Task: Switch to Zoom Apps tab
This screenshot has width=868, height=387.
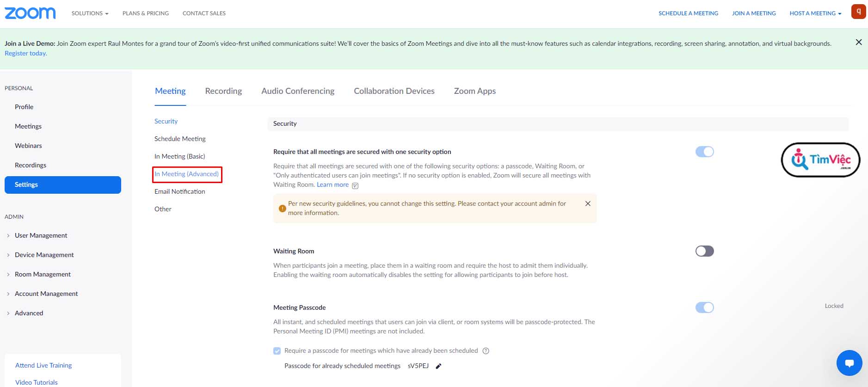Action: 475,91
